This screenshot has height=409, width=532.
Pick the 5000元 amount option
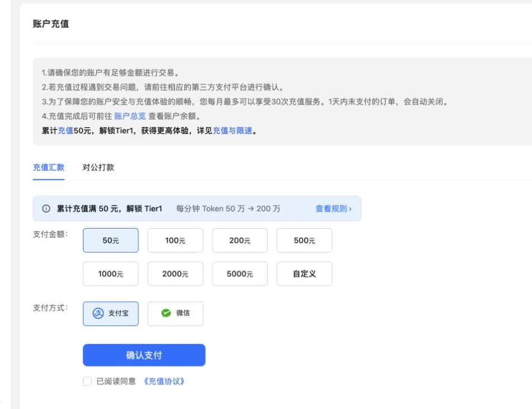click(x=240, y=273)
